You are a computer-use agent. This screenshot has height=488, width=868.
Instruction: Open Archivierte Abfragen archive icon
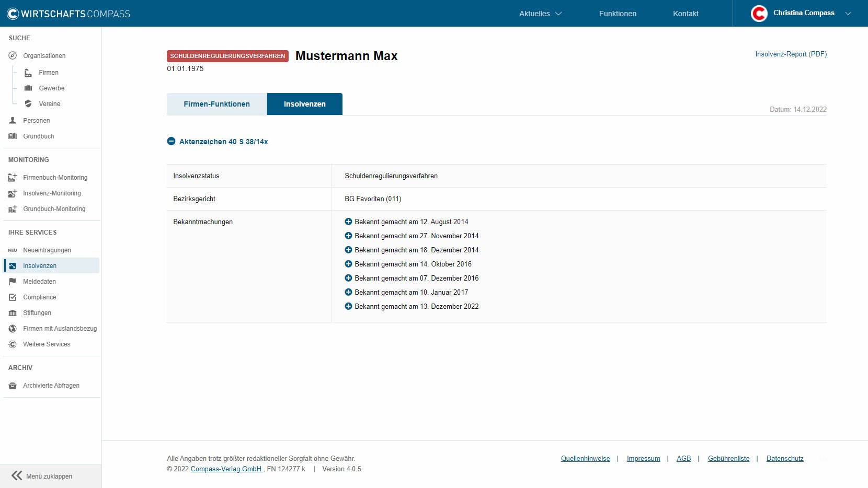(13, 386)
